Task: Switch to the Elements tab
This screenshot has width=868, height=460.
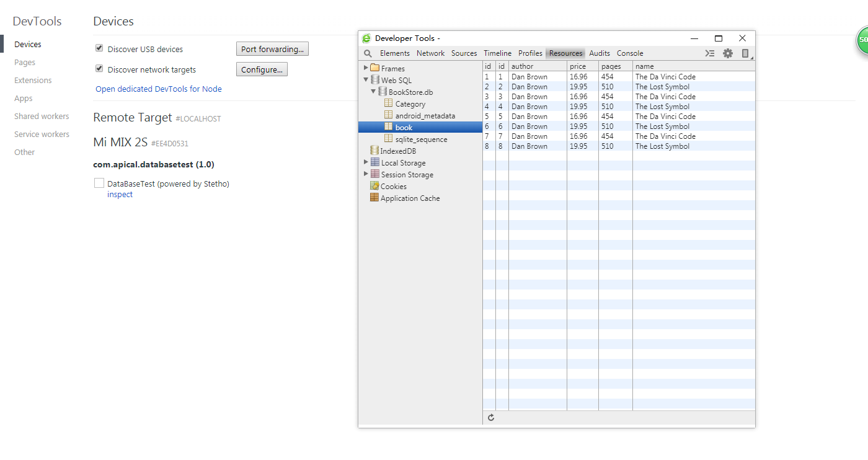Action: pos(395,53)
